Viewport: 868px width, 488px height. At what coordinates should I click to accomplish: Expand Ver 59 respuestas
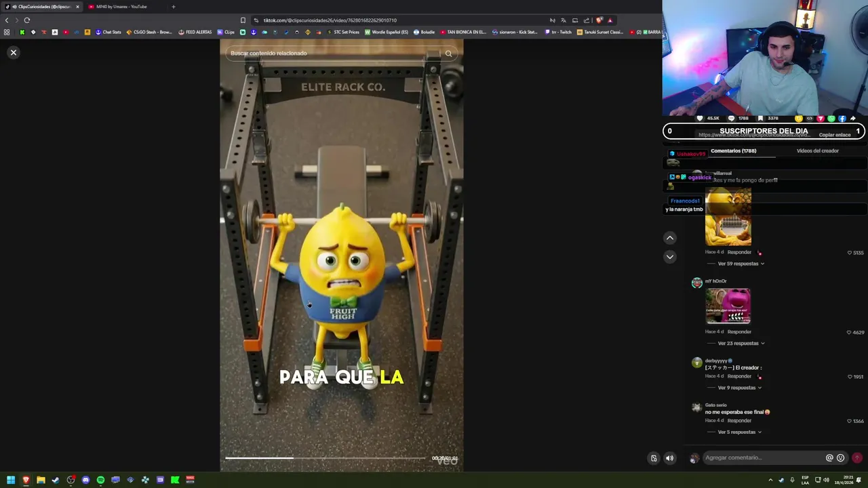pos(741,264)
